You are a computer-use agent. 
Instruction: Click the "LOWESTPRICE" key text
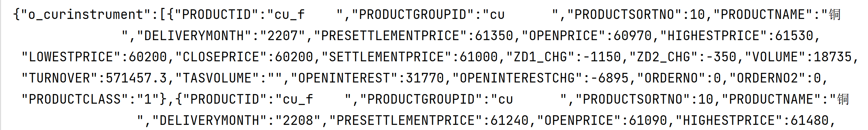(71, 57)
